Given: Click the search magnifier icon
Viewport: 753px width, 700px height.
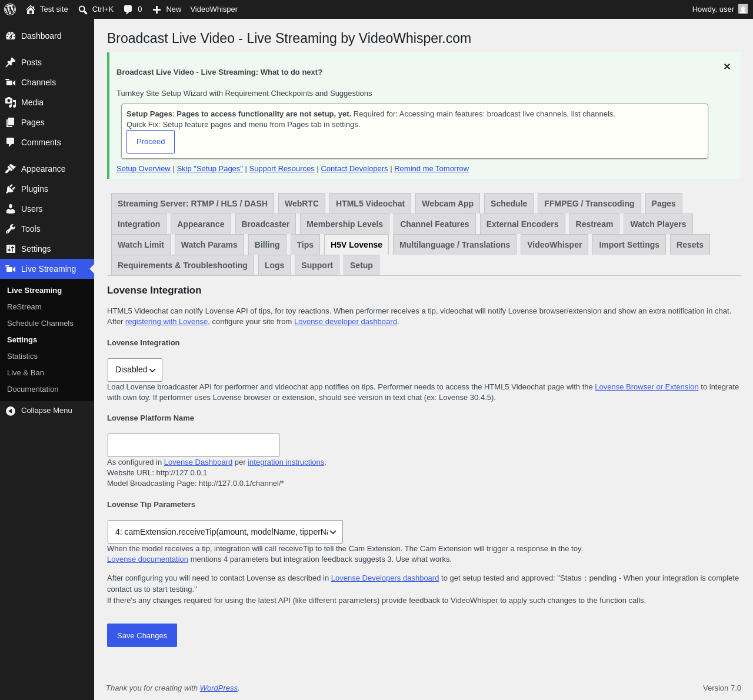Looking at the screenshot, I should [83, 9].
